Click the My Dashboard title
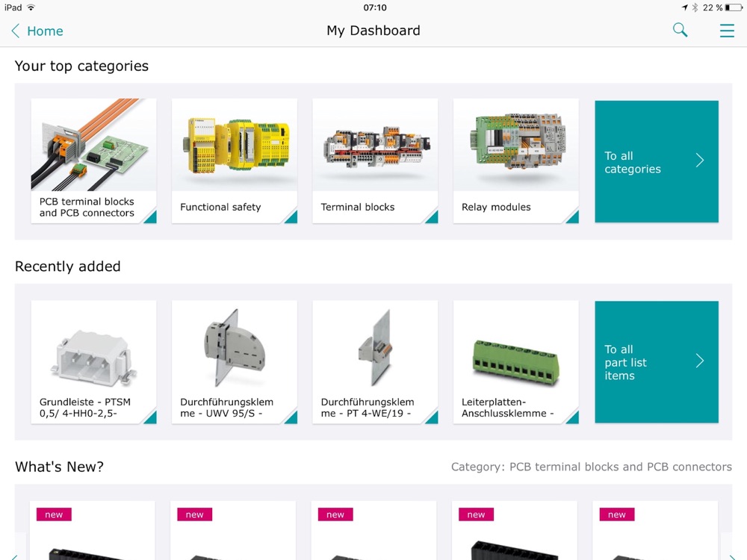 tap(373, 31)
